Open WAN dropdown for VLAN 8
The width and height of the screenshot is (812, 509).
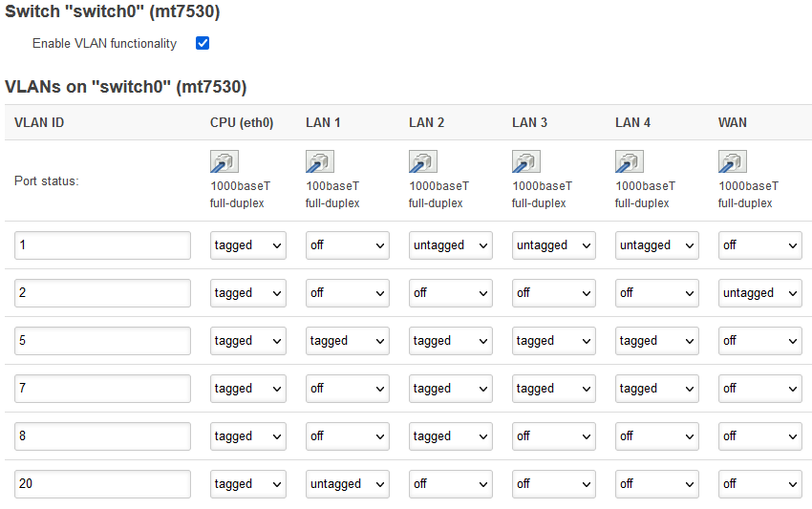click(x=759, y=436)
